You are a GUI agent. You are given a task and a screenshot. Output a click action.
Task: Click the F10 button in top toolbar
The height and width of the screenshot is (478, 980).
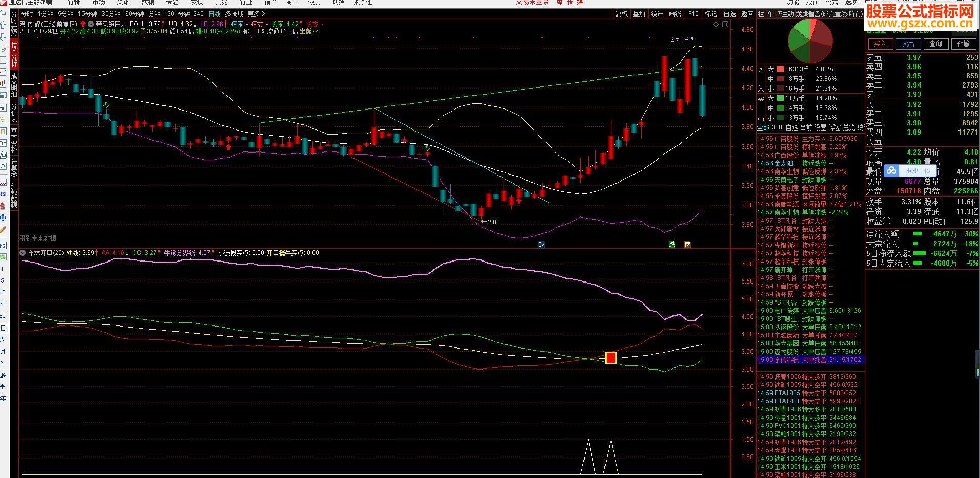coord(693,14)
